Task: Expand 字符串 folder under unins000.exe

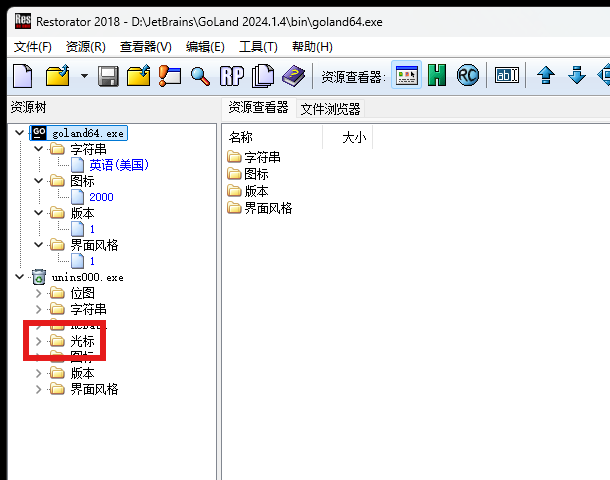Action: (x=39, y=309)
